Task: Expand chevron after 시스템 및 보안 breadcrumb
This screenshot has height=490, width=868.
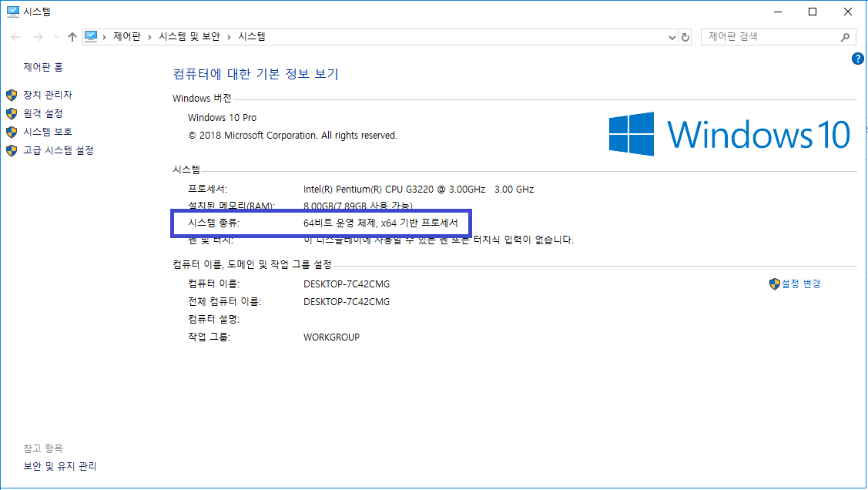Action: pos(229,37)
